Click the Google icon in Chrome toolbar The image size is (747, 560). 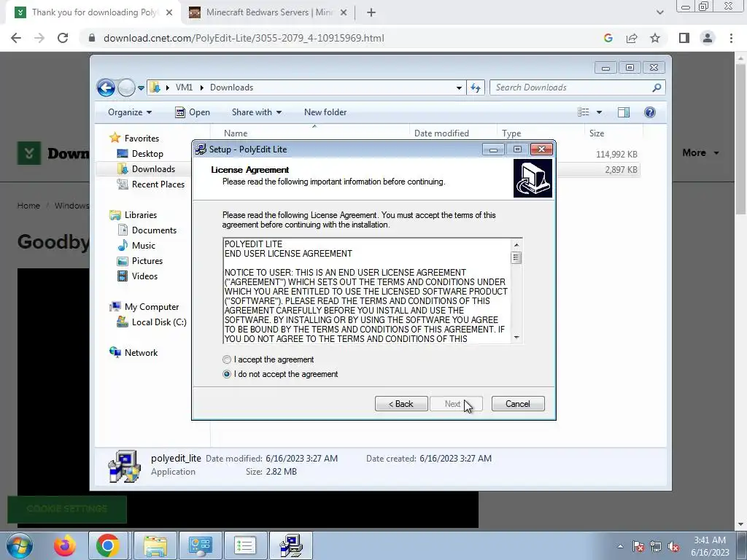(x=608, y=38)
